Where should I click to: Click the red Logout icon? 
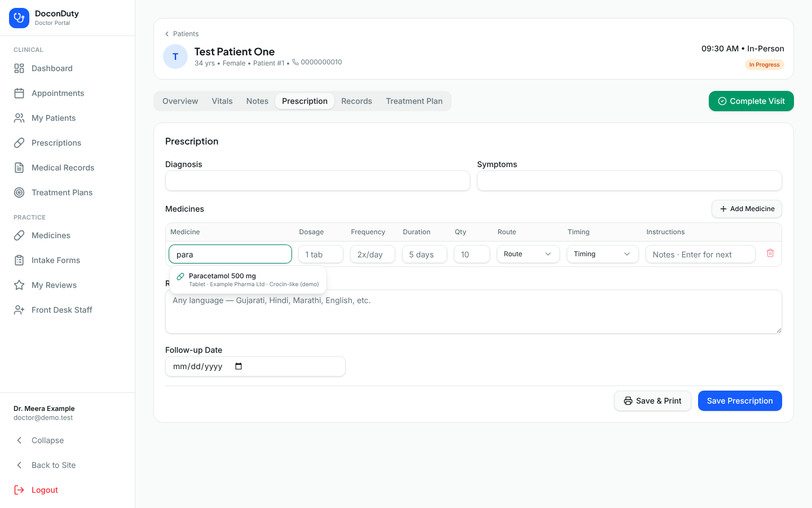(x=19, y=490)
